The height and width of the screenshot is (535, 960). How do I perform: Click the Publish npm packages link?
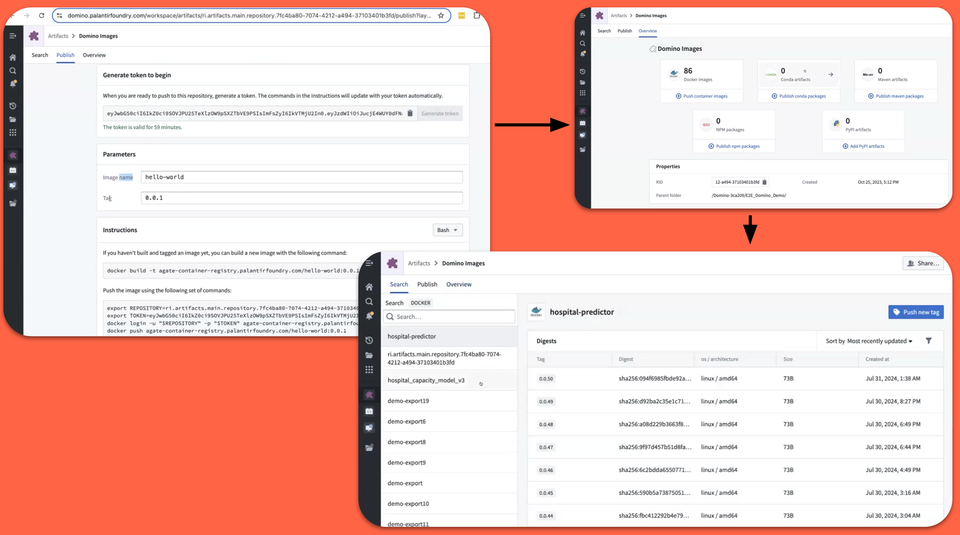pos(734,146)
